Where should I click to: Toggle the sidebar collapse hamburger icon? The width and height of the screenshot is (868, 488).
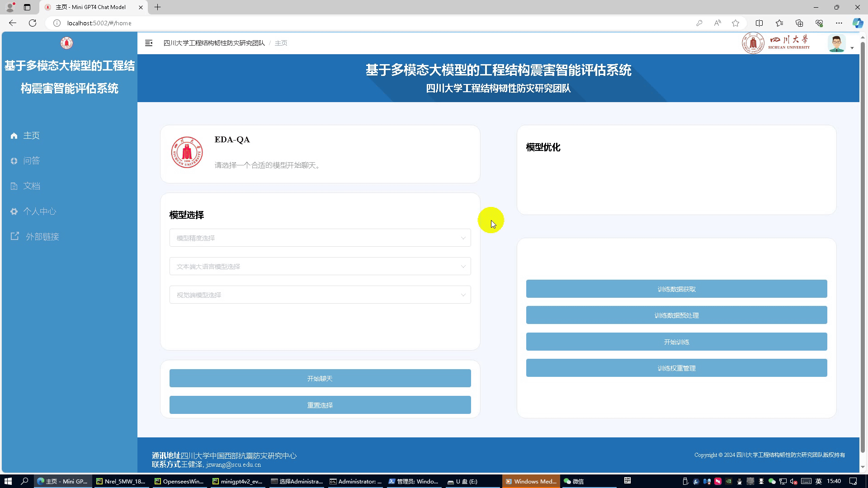coord(149,43)
